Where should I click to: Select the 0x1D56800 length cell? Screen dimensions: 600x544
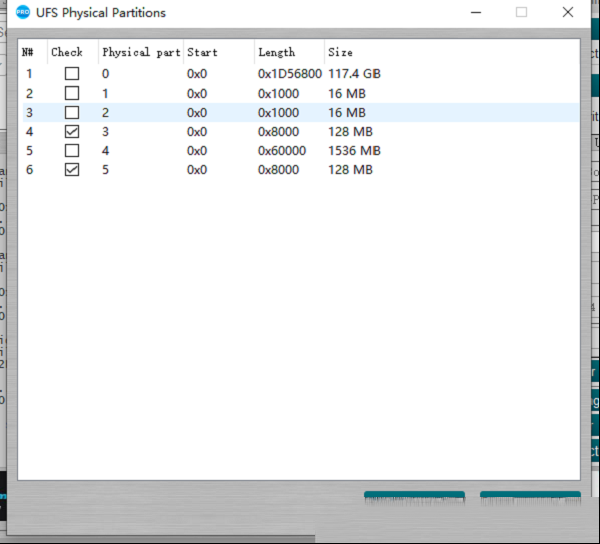[x=290, y=73]
